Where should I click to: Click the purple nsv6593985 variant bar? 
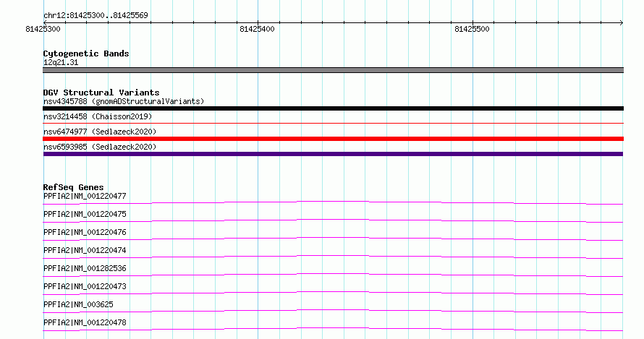[x=333, y=154]
